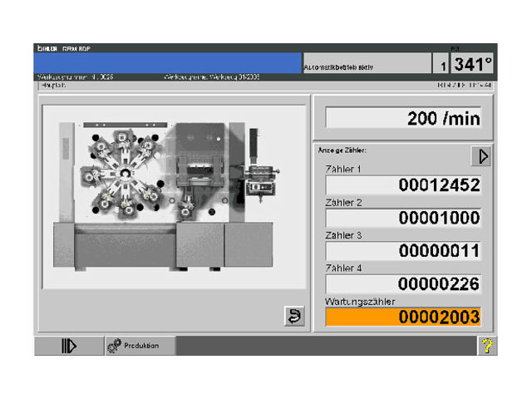The height and width of the screenshot is (399, 532).
Task: Click the 200 /min speed display
Action: [404, 118]
